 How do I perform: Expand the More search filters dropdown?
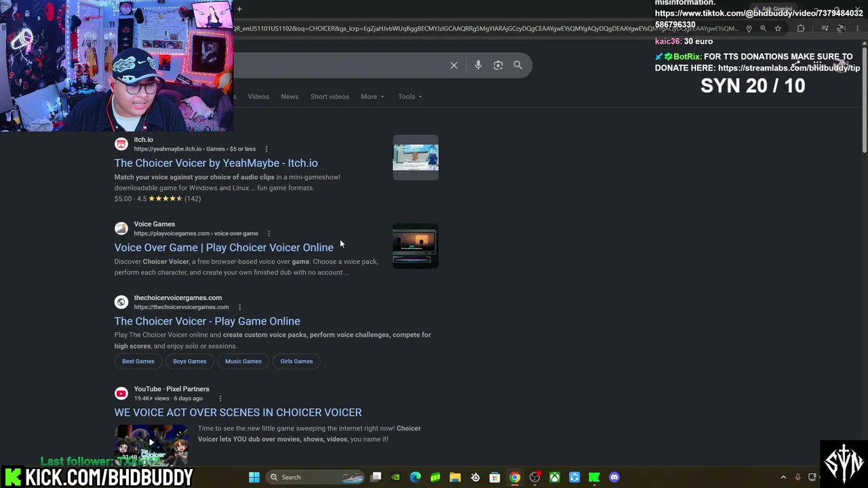click(372, 96)
